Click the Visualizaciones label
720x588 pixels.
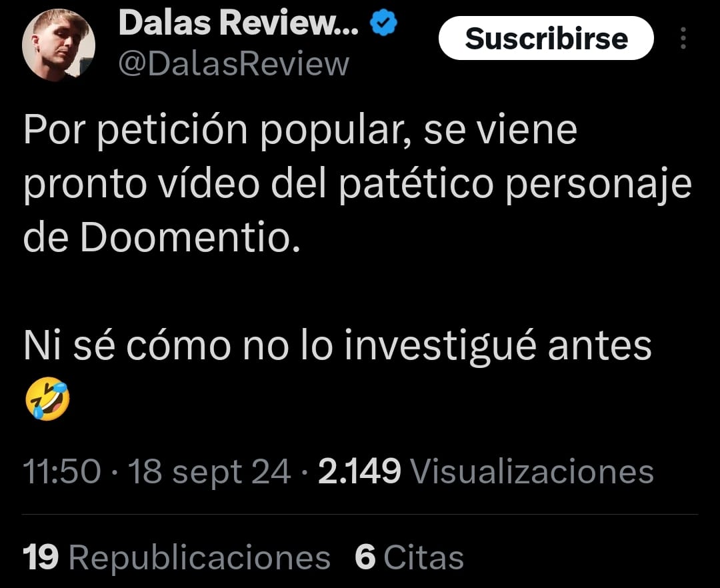pyautogui.click(x=532, y=471)
